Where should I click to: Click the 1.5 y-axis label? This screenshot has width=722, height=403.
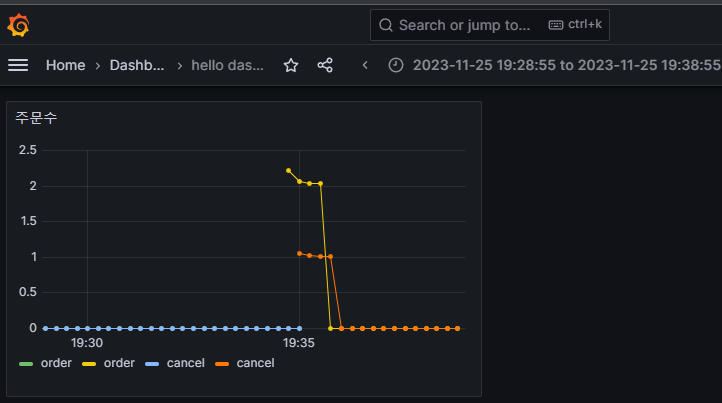[28, 221]
